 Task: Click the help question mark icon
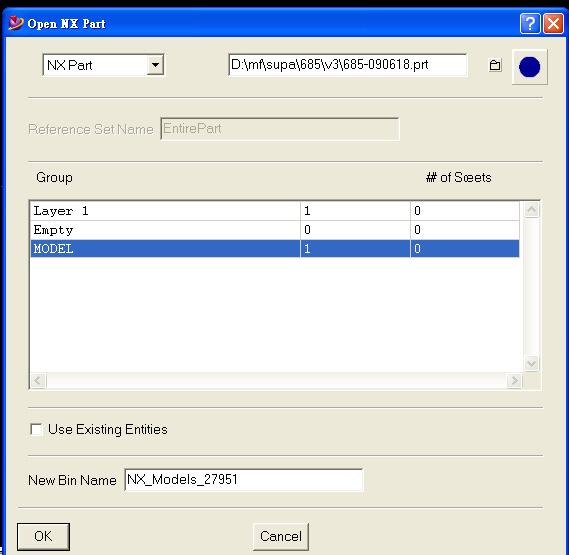point(530,24)
